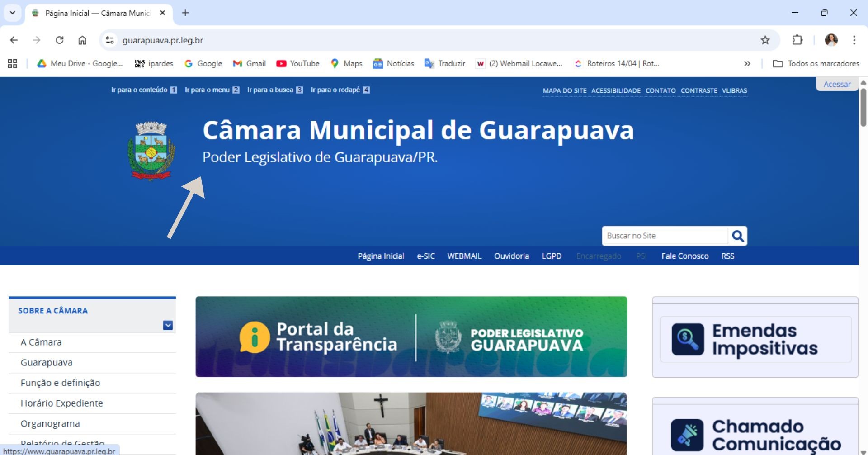
Task: Click the Guarapuava coat of arms logo
Action: 151,151
